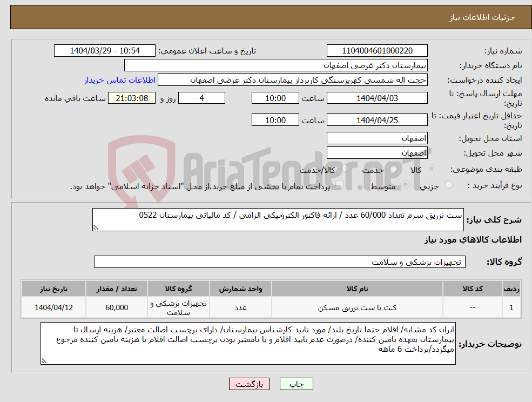Click the goods group cell in table row
This screenshot has width=532, height=402.
coord(178,307)
